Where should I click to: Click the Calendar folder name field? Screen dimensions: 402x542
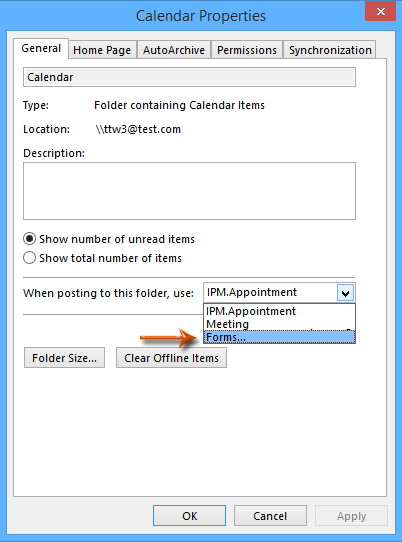(189, 77)
